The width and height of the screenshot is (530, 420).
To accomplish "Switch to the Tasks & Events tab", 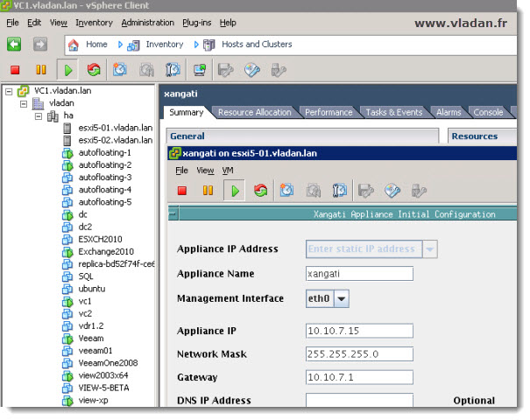I will tap(394, 112).
